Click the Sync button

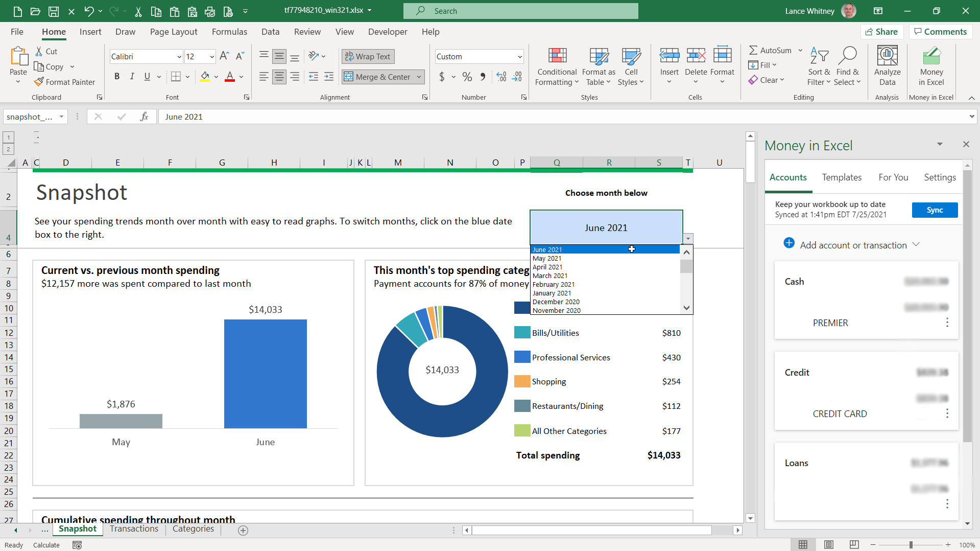tap(935, 210)
